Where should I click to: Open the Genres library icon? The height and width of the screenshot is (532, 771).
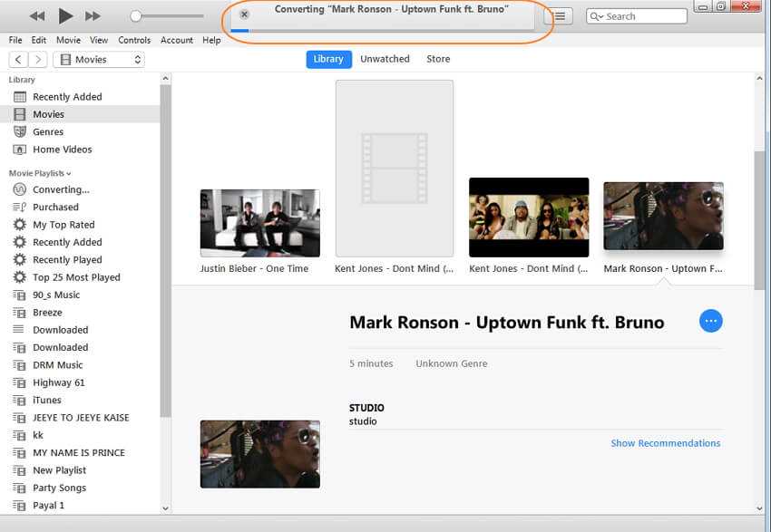(x=20, y=131)
